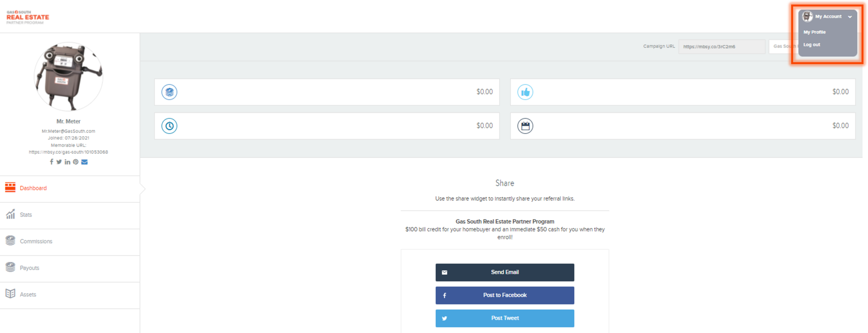Click the memorable URL mbsy.co/gas-south link
This screenshot has height=333, width=868.
[69, 152]
